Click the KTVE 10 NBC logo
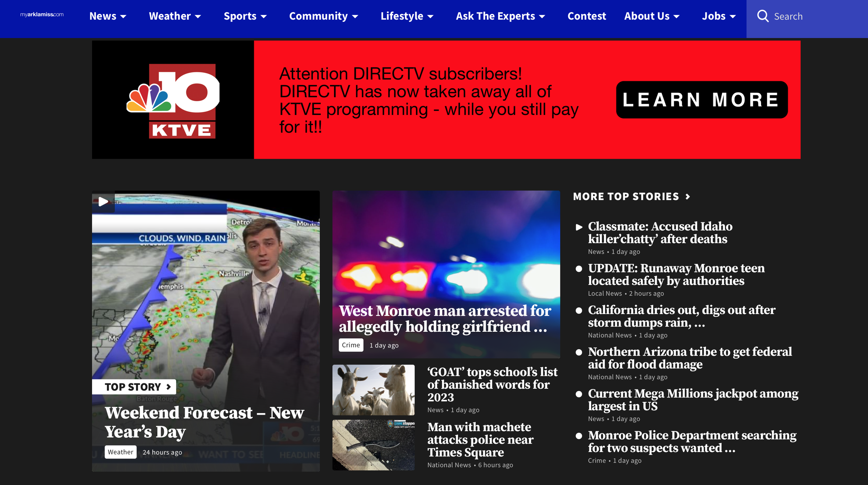The image size is (868, 485). (173, 101)
